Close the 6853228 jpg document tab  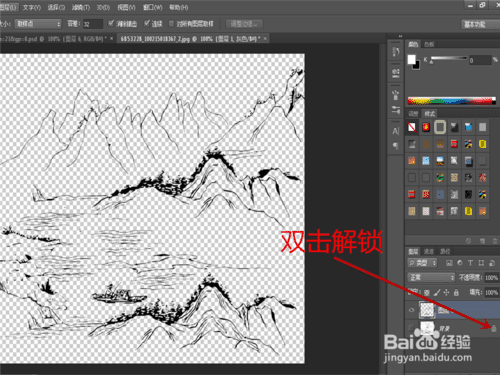pyautogui.click(x=265, y=39)
